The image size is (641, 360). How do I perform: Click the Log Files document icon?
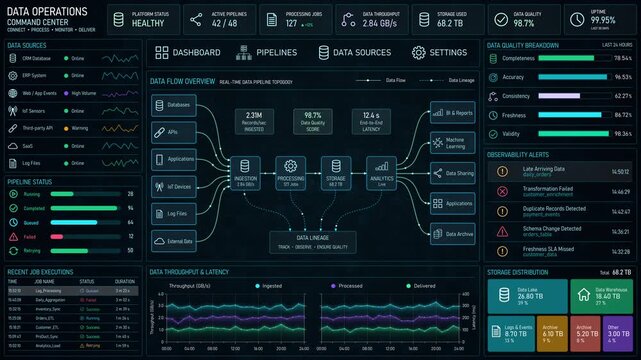point(13,163)
